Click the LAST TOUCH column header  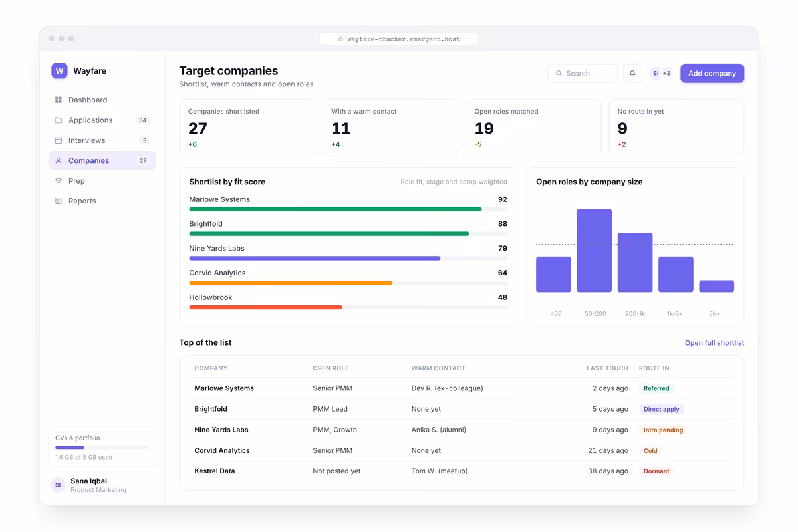[607, 368]
